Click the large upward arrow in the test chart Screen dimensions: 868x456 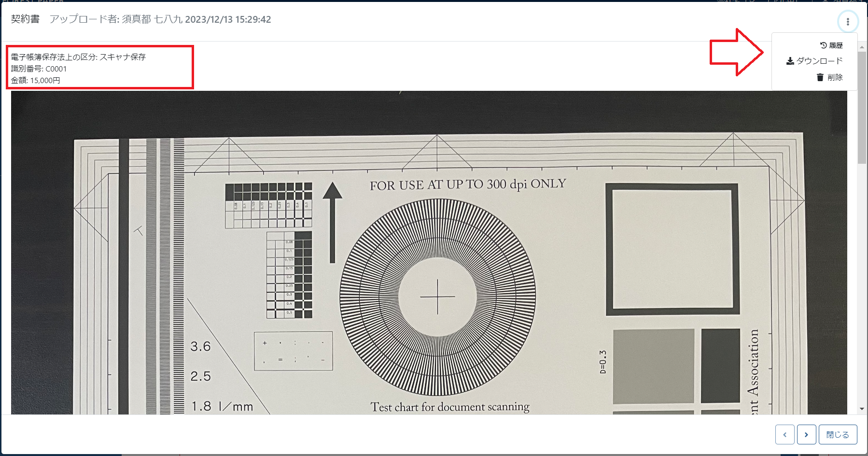(x=332, y=222)
